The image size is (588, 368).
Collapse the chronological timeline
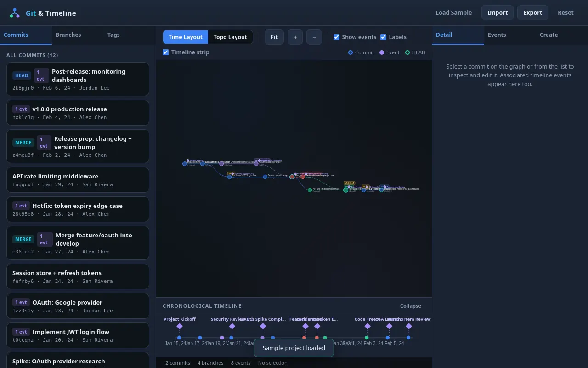(x=410, y=306)
